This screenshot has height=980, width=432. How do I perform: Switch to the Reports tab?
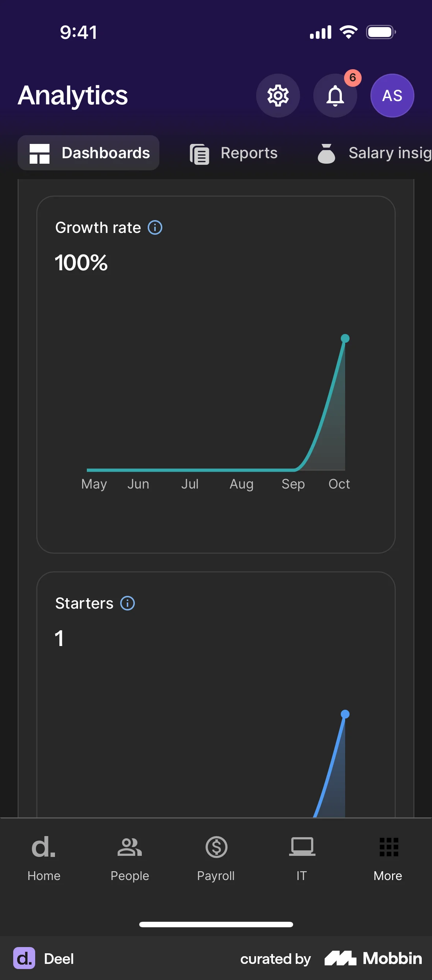(x=234, y=153)
